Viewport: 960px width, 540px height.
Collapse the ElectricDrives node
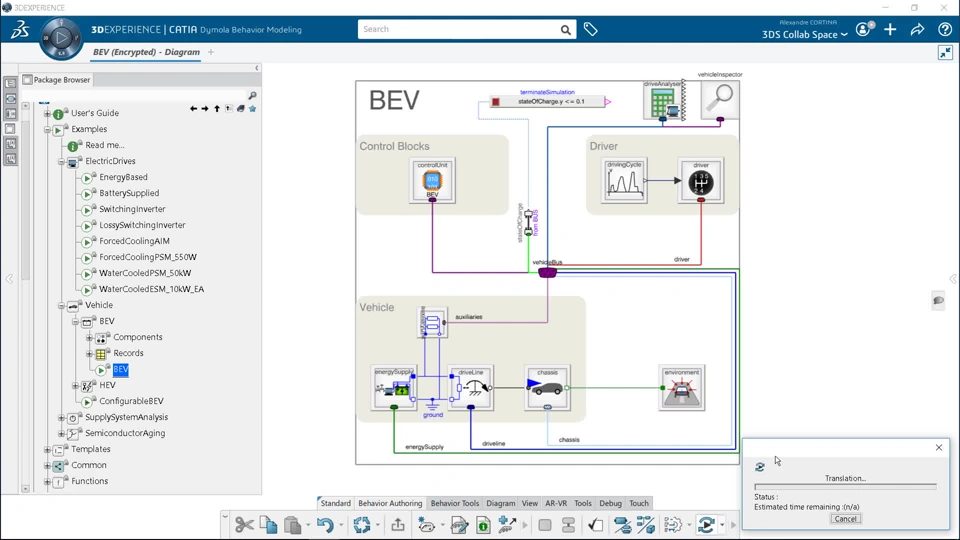[x=61, y=162]
